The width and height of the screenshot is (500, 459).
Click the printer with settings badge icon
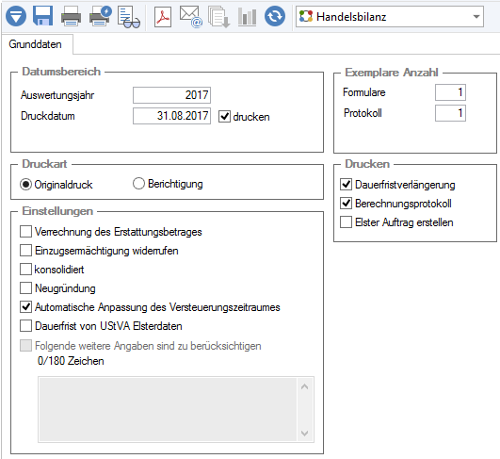[100, 16]
